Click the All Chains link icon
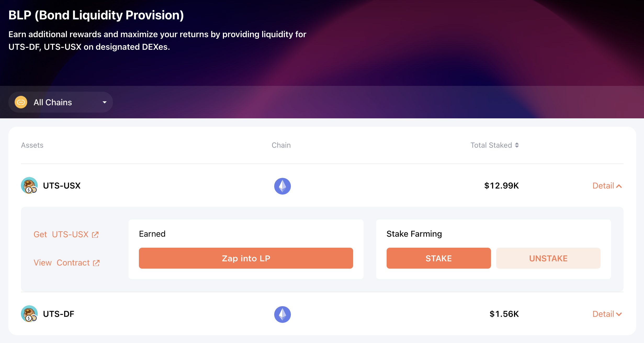The height and width of the screenshot is (343, 644). pos(21,102)
